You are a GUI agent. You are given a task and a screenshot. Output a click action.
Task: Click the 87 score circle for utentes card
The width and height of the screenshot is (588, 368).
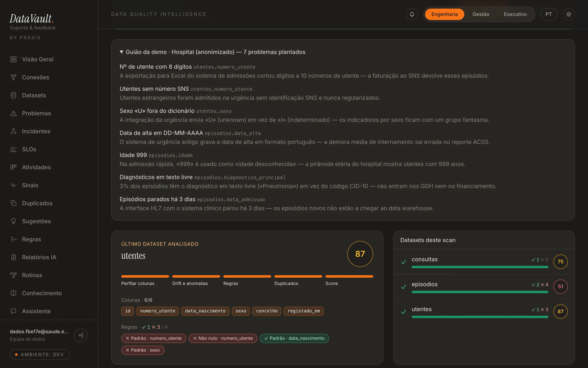tap(360, 254)
